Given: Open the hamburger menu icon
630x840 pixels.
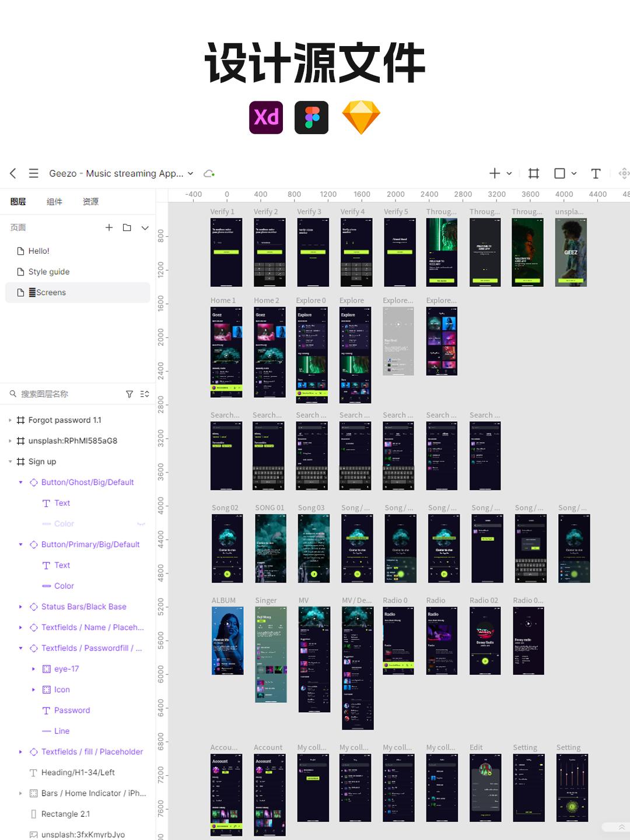Looking at the screenshot, I should tap(34, 173).
